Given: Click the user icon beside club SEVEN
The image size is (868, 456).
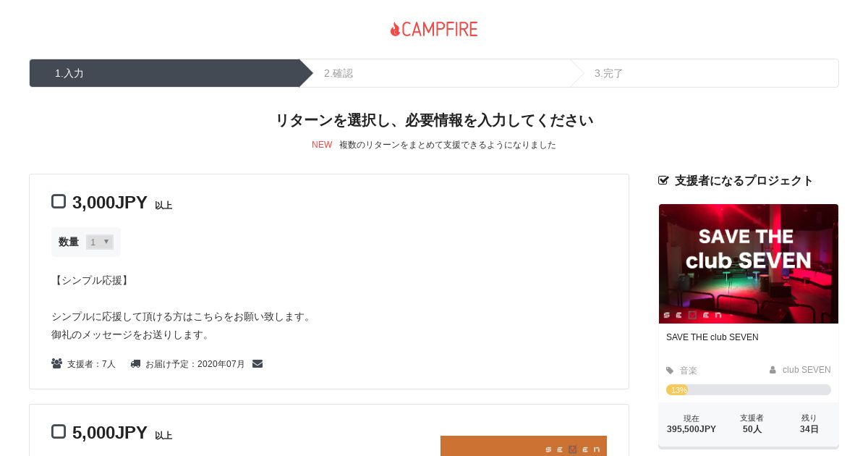Looking at the screenshot, I should (773, 370).
